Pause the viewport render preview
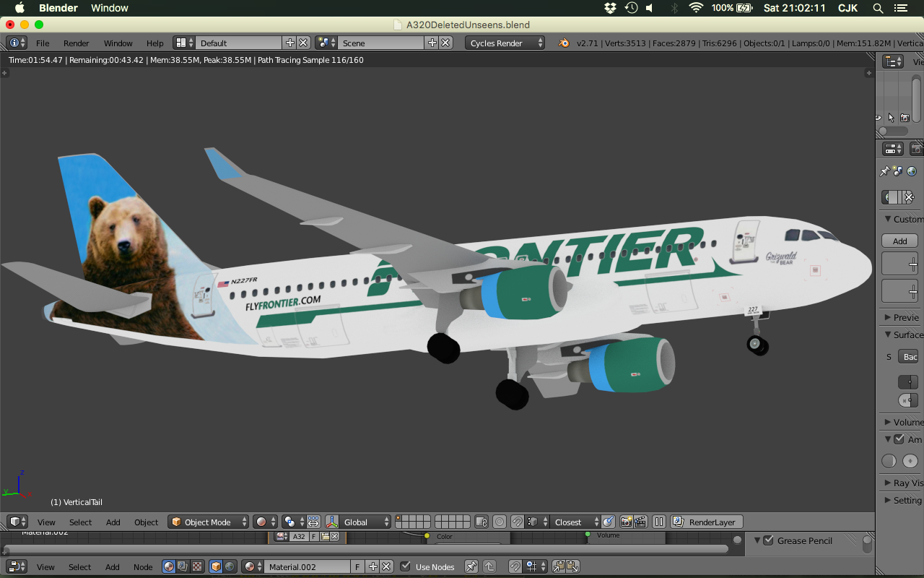The width and height of the screenshot is (924, 578). pos(658,522)
